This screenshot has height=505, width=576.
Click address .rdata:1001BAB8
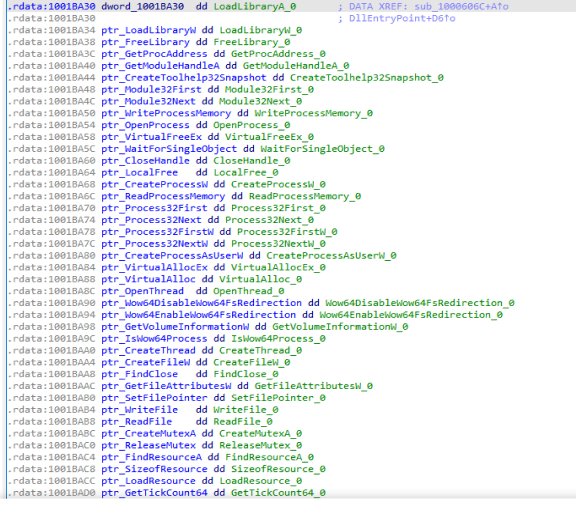(x=51, y=422)
